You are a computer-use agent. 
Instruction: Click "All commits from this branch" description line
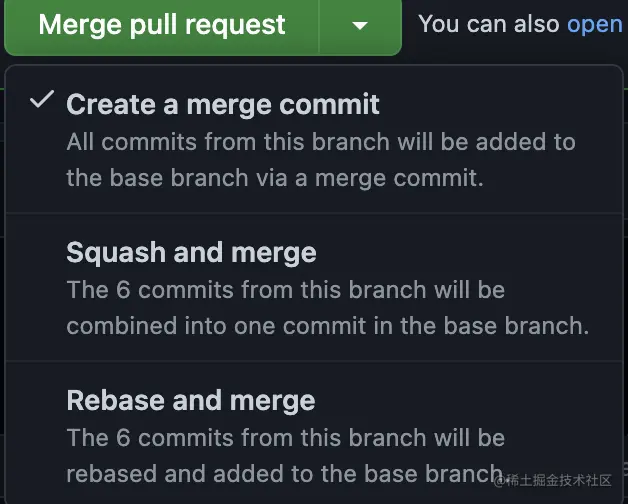point(321,141)
